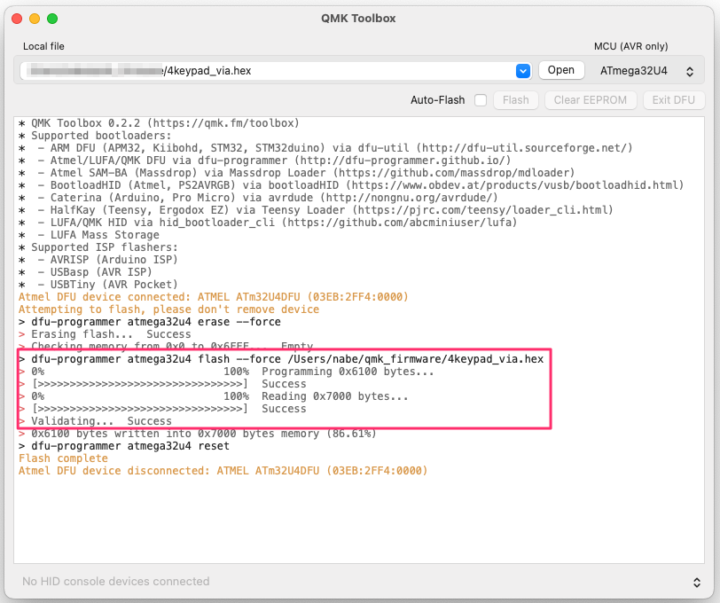This screenshot has width=720, height=603.
Task: Click the QMK Toolbox title bar text
Action: point(358,18)
